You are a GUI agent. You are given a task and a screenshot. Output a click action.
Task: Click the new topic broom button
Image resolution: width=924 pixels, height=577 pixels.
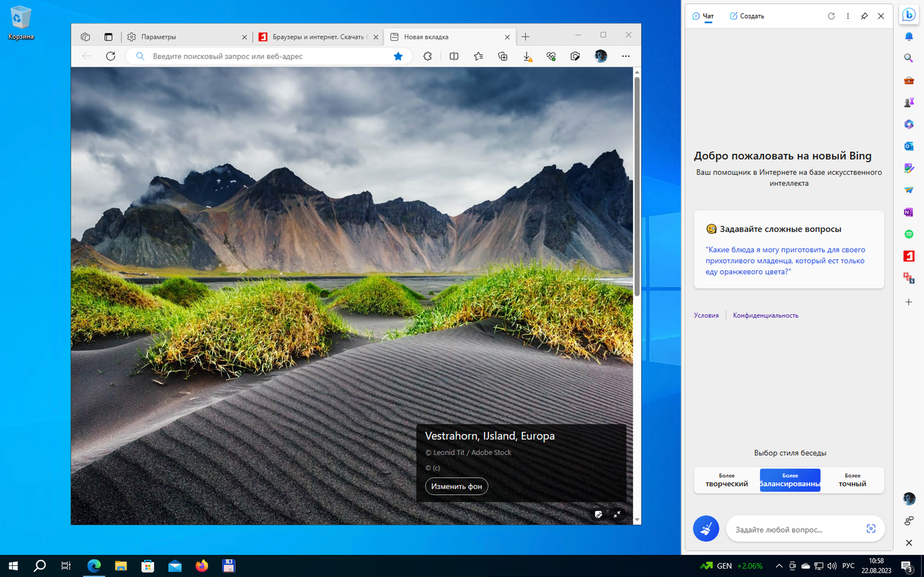706,528
